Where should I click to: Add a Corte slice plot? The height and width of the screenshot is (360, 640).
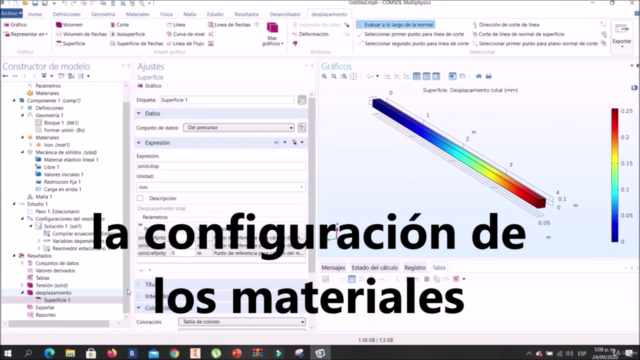119,25
